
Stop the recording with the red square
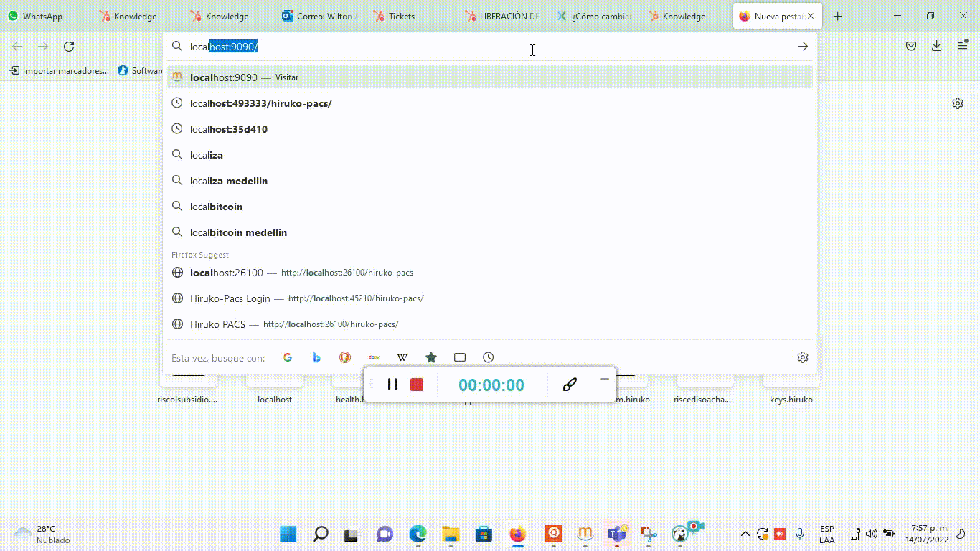coord(417,385)
